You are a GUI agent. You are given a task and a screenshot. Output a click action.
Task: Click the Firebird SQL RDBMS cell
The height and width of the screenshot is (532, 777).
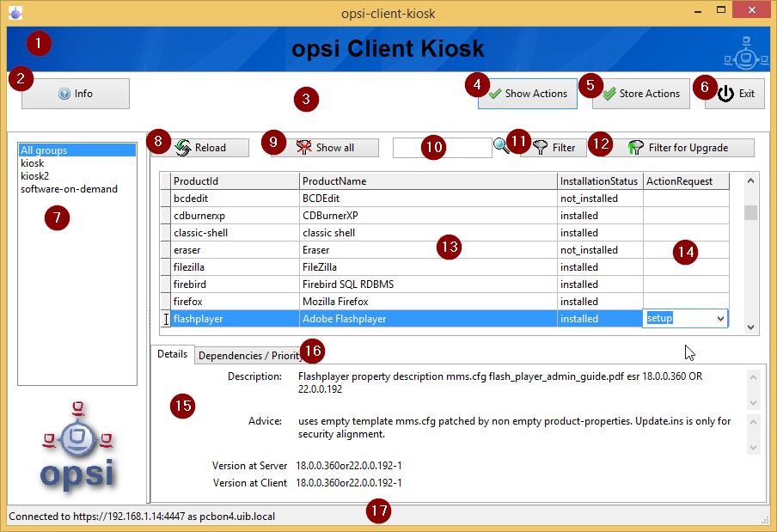pos(428,284)
